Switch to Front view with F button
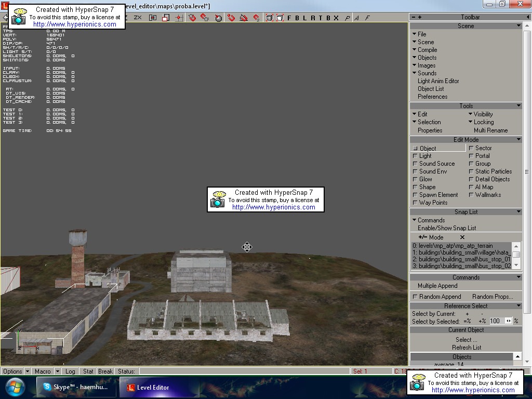The height and width of the screenshot is (399, 532). [x=289, y=18]
